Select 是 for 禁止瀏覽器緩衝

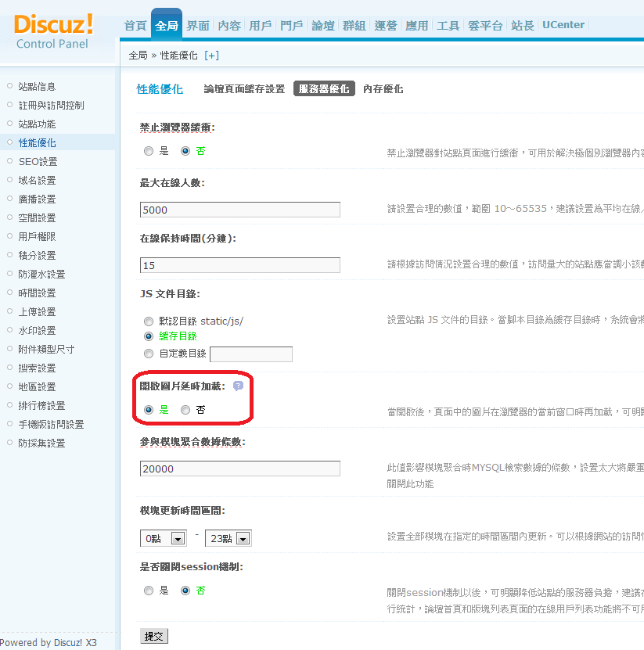[x=149, y=151]
